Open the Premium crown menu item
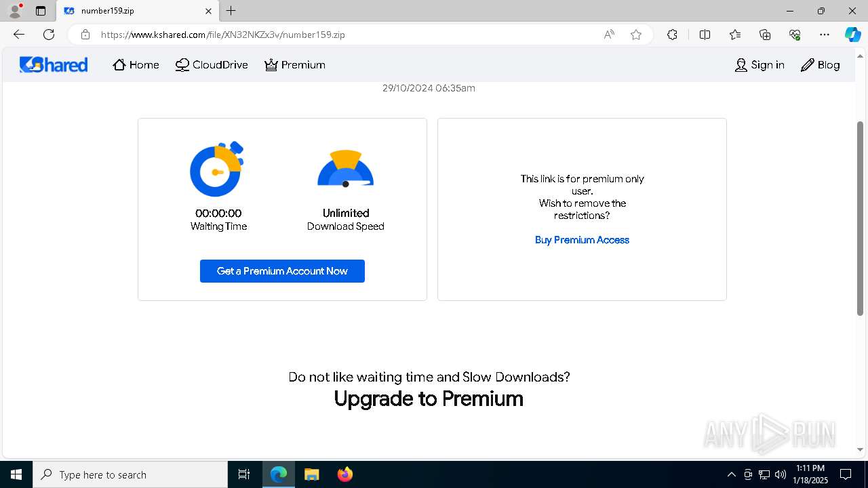This screenshot has height=488, width=868. click(295, 65)
